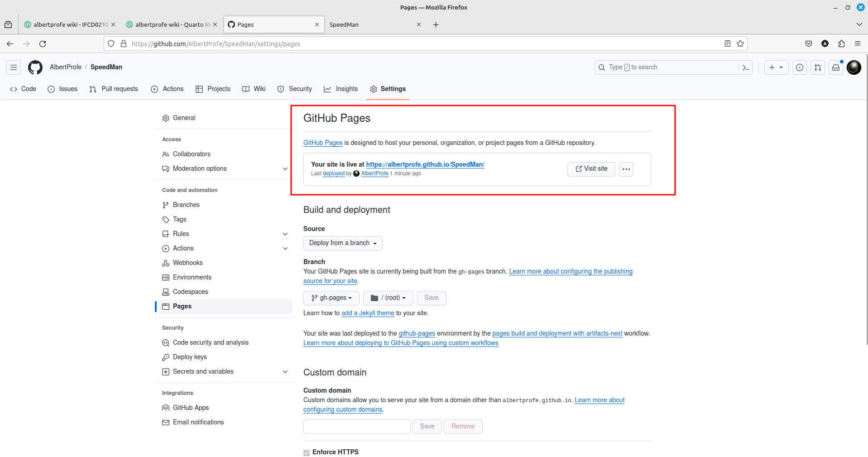Click AlbertProfe deployer link

tap(375, 174)
